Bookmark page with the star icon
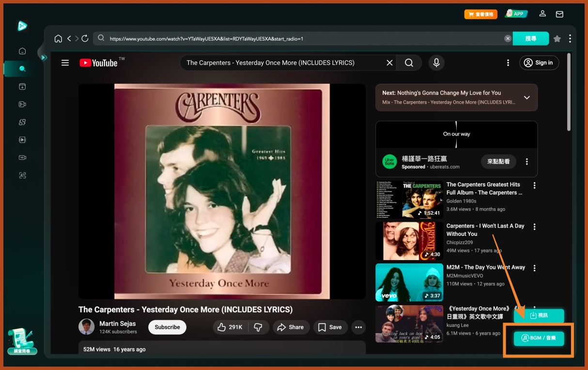588x370 pixels. [x=557, y=39]
